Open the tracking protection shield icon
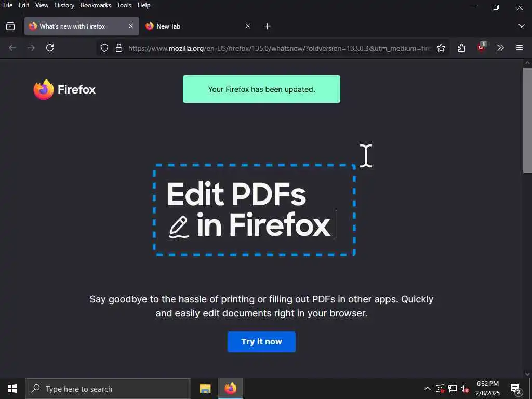Image resolution: width=532 pixels, height=399 pixels. click(104, 48)
